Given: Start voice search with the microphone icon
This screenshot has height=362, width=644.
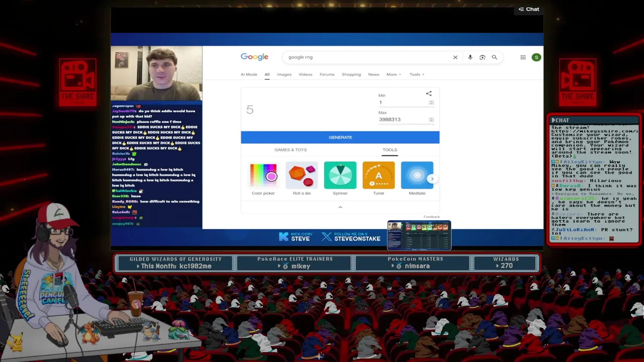Looking at the screenshot, I should (470, 57).
